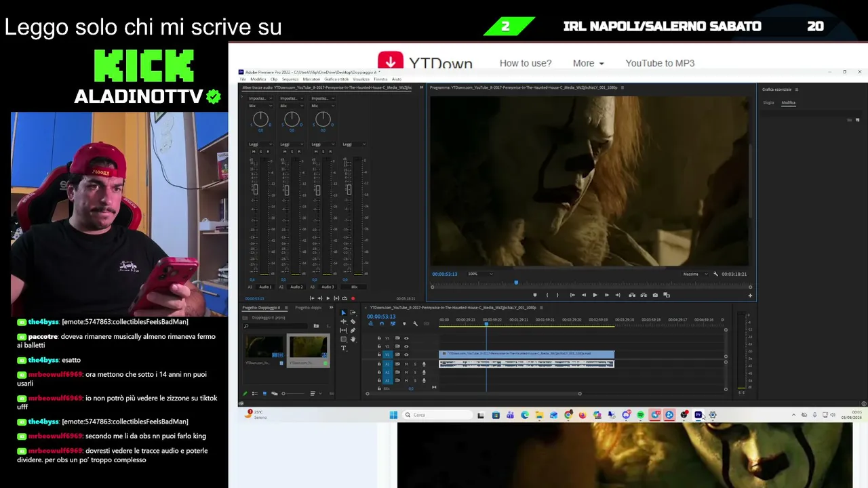
Task: Open the Sequenza menu
Action: click(290, 79)
